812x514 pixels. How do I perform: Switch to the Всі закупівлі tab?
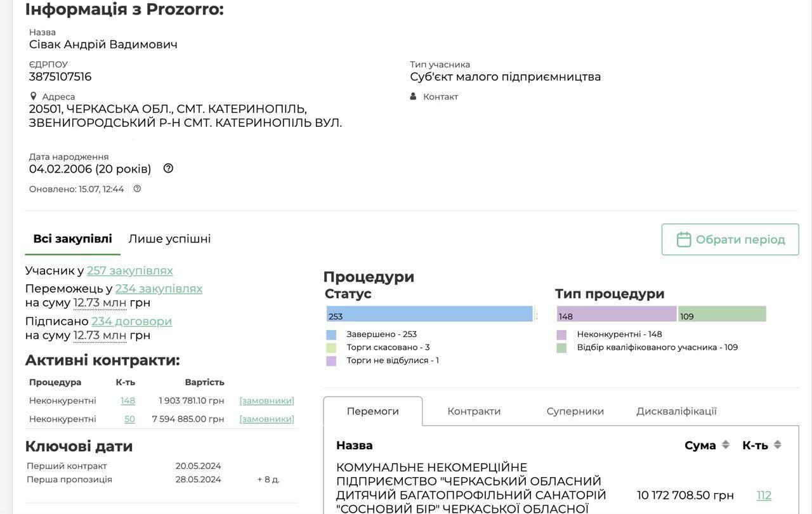click(72, 239)
